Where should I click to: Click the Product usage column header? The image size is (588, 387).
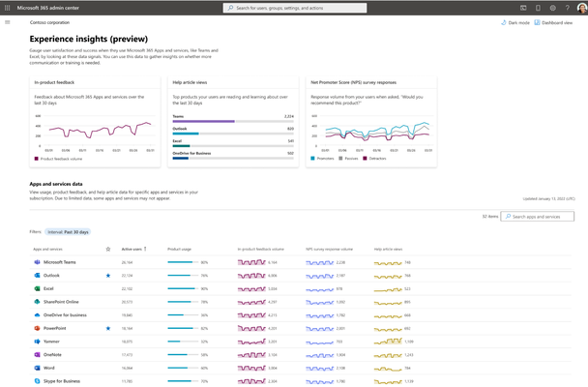coord(179,249)
